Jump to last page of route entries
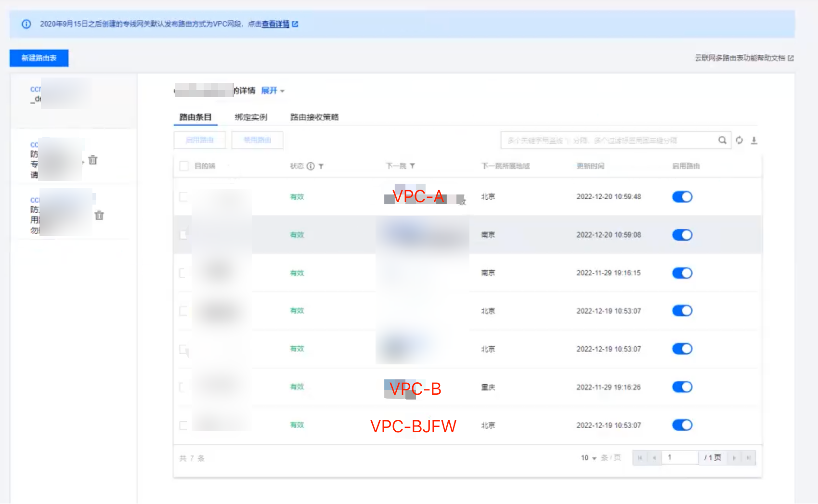The image size is (818, 504). [749, 458]
